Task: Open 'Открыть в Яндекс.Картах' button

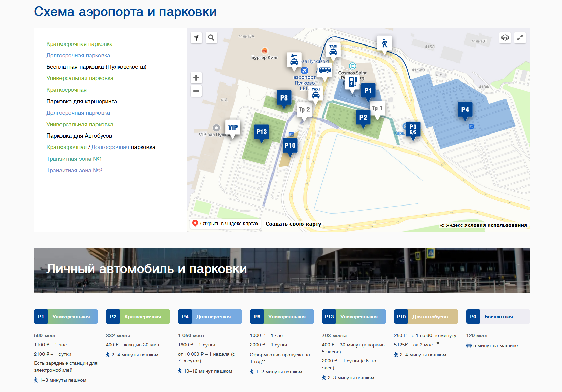Action: point(225,224)
